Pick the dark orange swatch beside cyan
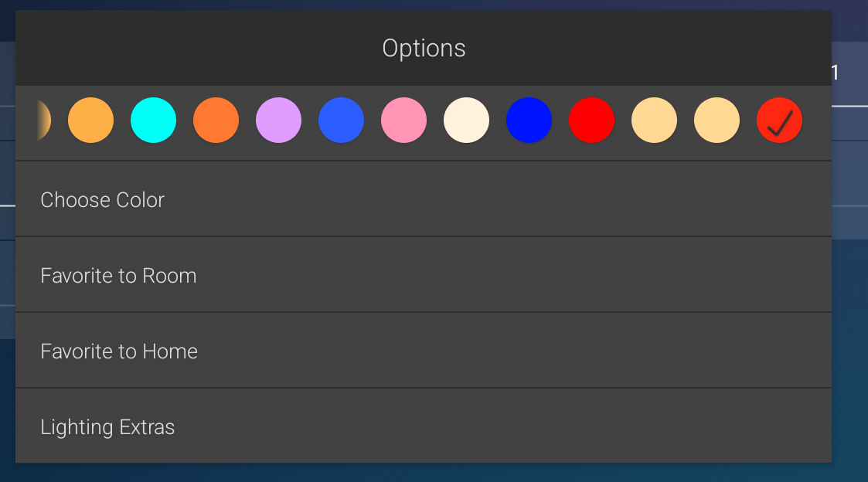868x482 pixels. point(216,120)
